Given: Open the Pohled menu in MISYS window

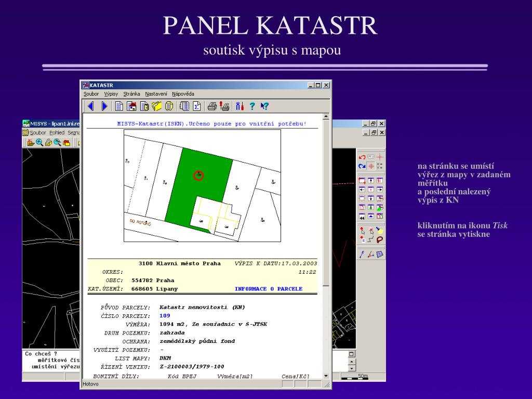Looking at the screenshot, I should pos(57,132).
